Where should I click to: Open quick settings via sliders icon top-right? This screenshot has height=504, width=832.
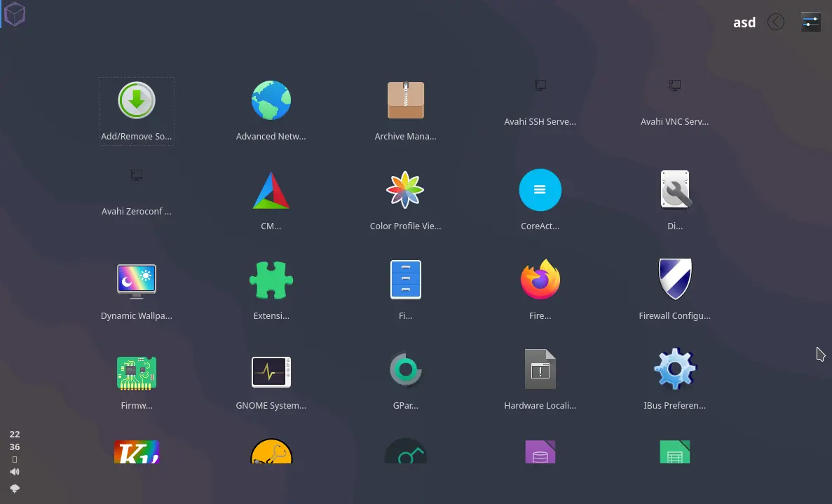point(810,22)
